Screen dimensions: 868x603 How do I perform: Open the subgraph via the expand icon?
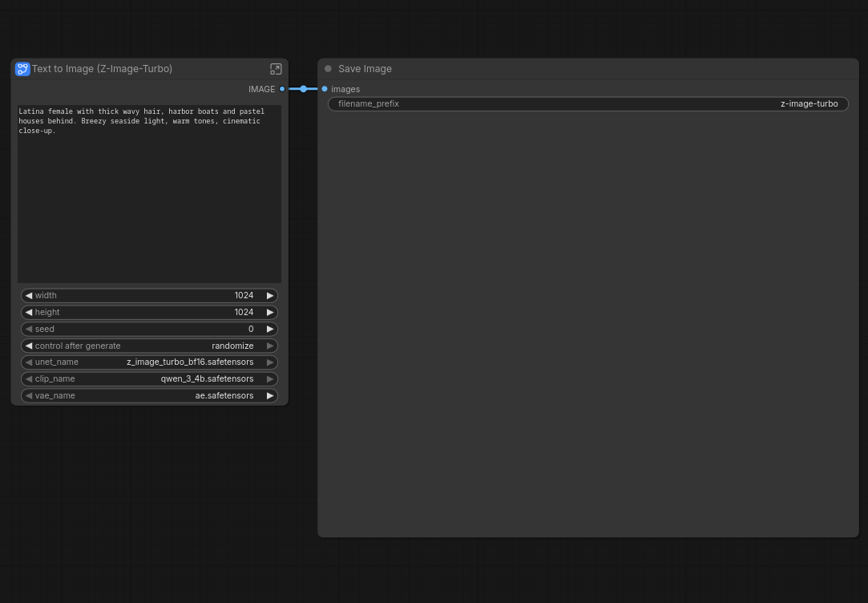tap(276, 69)
